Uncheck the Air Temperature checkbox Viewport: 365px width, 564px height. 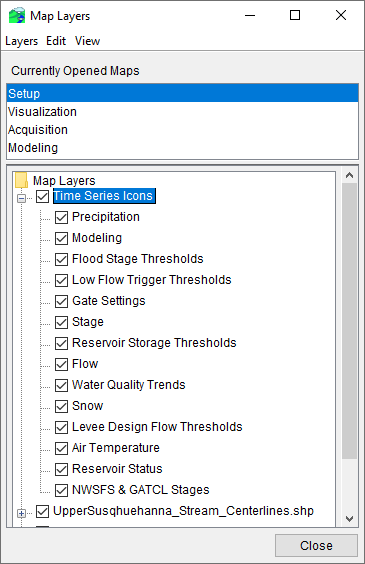(x=61, y=448)
